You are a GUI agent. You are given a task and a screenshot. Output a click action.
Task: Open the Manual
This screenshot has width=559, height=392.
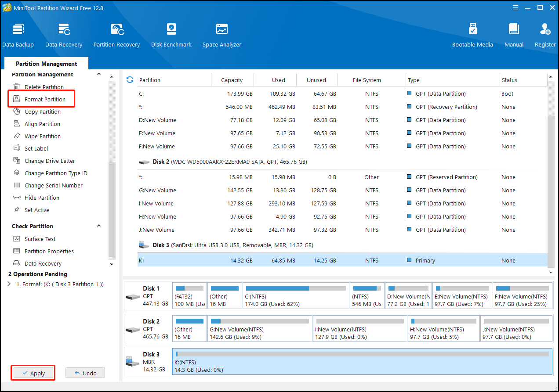[x=514, y=35]
